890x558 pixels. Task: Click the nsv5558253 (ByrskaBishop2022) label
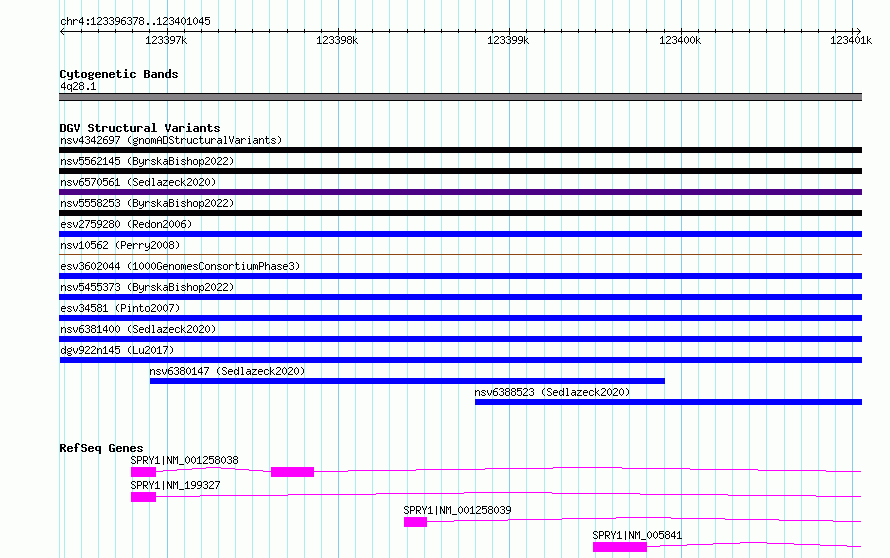147,203
